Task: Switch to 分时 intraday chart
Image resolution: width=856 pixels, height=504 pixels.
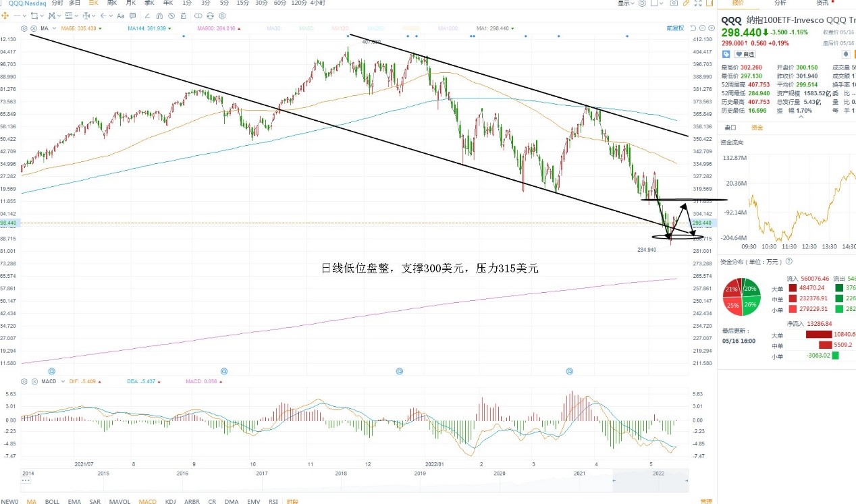Action: (x=57, y=3)
